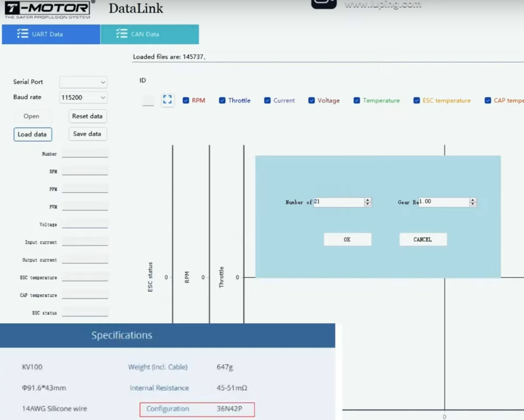The image size is (524, 420).
Task: Expand the Baud rate dropdown
Action: pyautogui.click(x=83, y=98)
